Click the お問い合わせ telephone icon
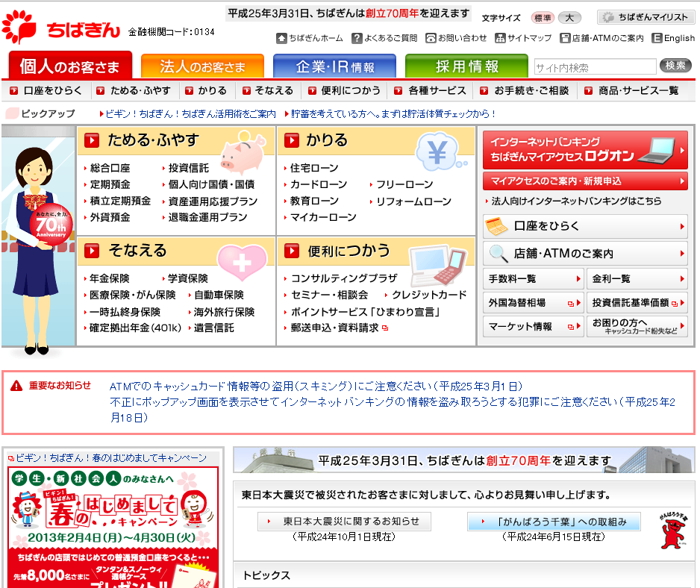This screenshot has width=700, height=588. pyautogui.click(x=431, y=38)
